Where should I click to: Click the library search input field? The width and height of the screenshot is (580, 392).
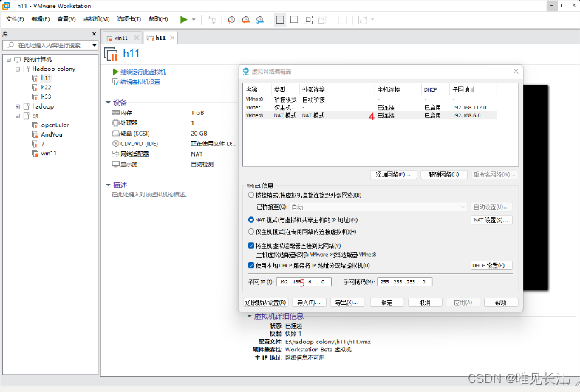point(50,45)
